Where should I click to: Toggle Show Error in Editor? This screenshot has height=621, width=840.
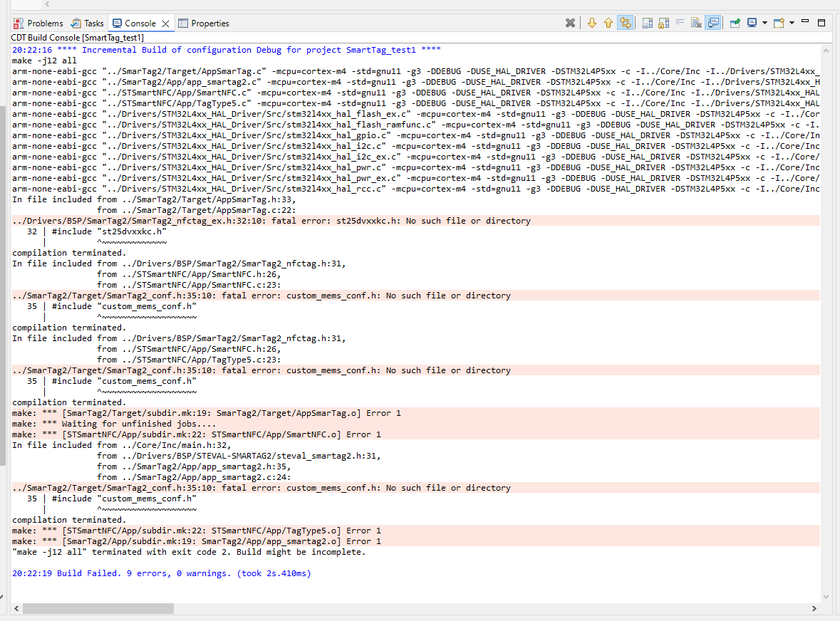[x=625, y=23]
